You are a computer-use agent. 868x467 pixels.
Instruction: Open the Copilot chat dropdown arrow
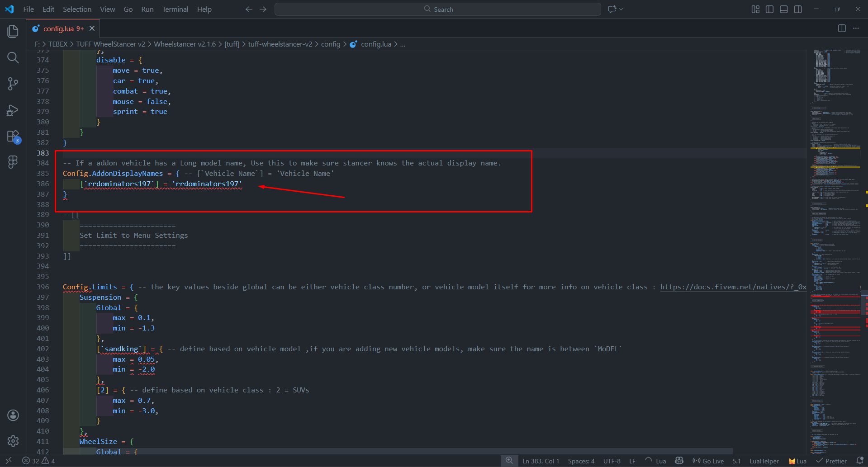[x=621, y=9]
